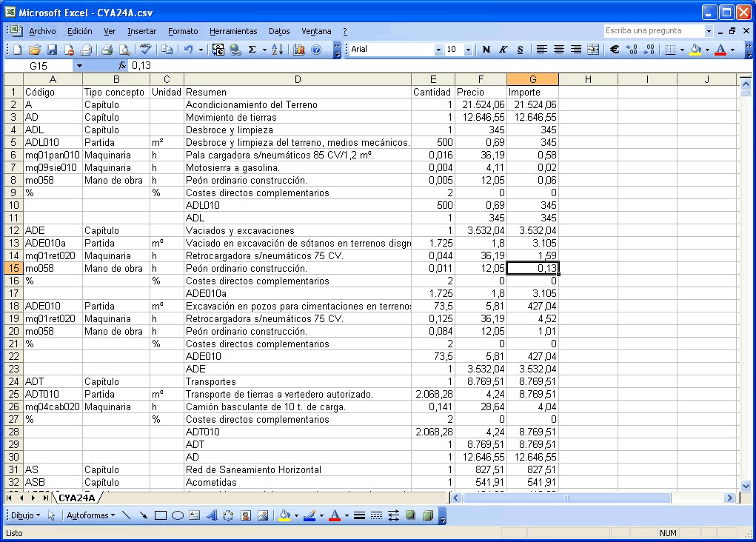
Task: Insert picture from file
Action: pos(263,515)
